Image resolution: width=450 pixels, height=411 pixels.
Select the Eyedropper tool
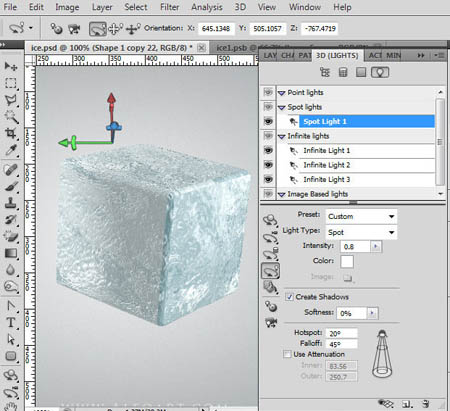(11, 150)
